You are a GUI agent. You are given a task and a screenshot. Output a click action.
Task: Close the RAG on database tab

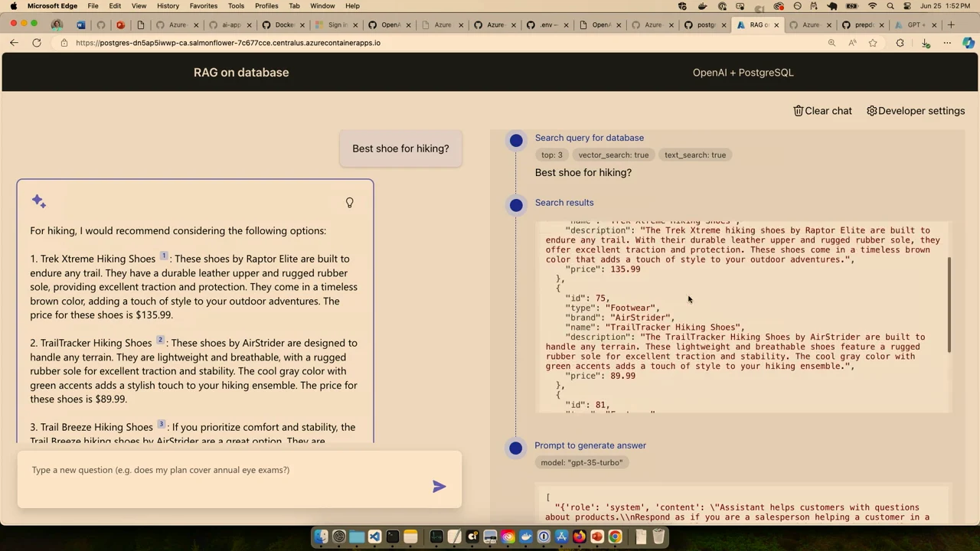coord(776,24)
